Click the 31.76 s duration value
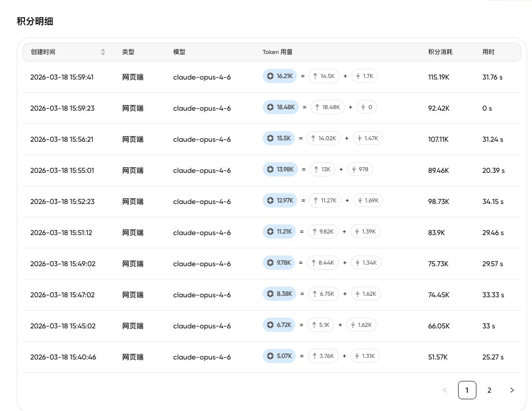The width and height of the screenshot is (532, 411). (492, 77)
